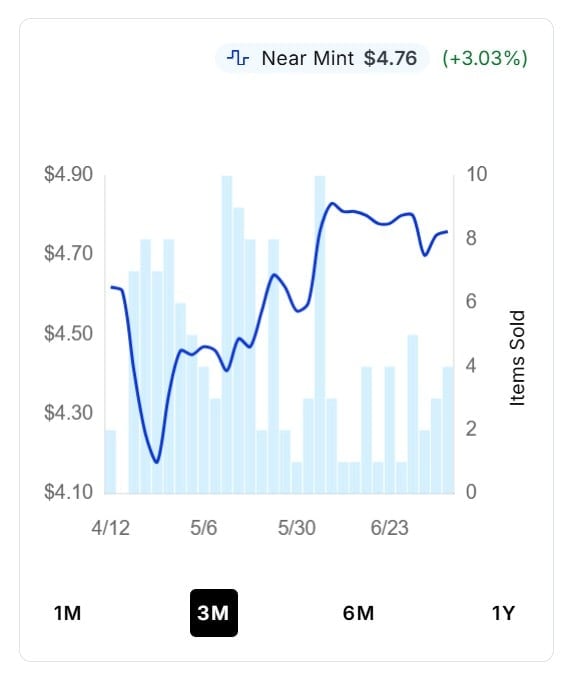Click the step-line icon beside Near Mint
The image size is (570, 673).
(x=238, y=58)
